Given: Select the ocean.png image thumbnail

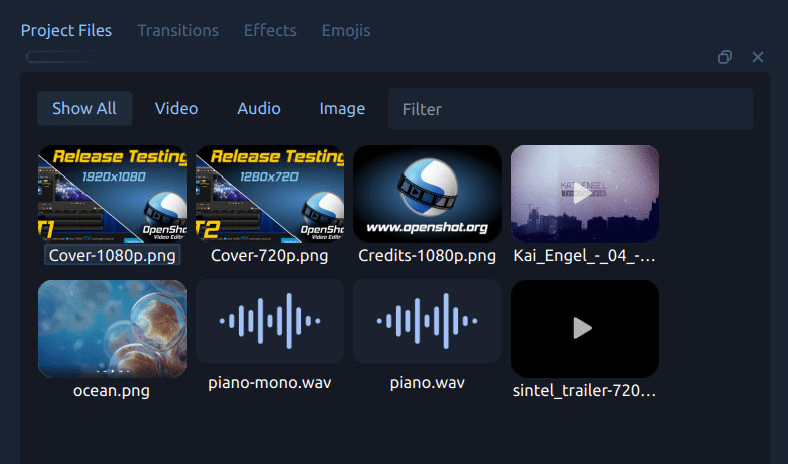Looking at the screenshot, I should pos(112,328).
